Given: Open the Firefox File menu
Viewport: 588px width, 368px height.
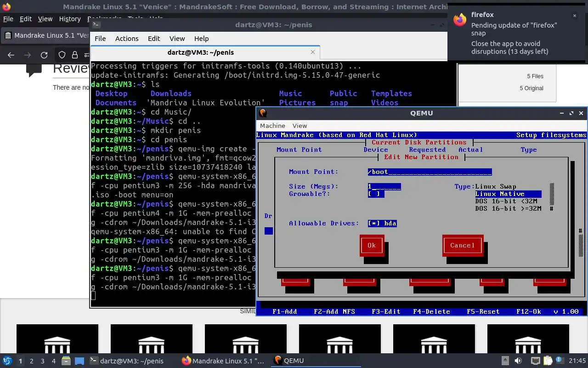Looking at the screenshot, I should pos(8,19).
